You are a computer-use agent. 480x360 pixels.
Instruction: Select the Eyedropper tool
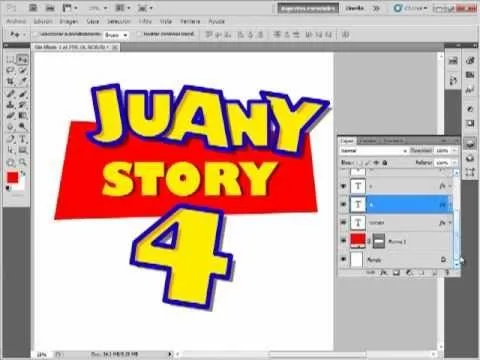[x=22, y=81]
